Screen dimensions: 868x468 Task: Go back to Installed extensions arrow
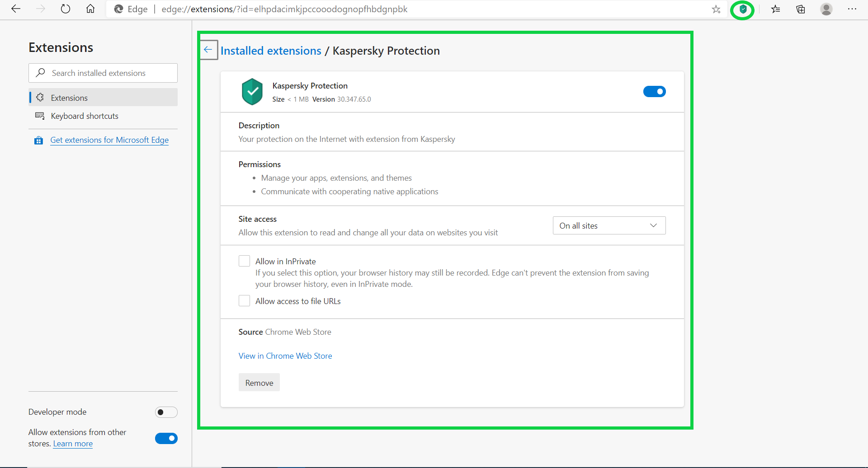click(x=208, y=50)
